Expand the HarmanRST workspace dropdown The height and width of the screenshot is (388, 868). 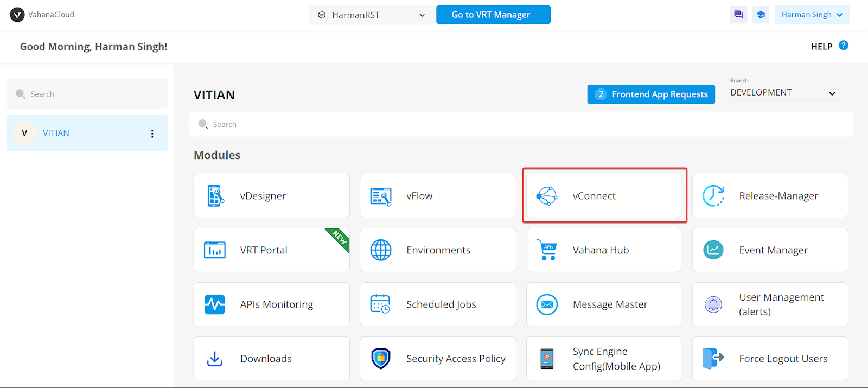(372, 15)
